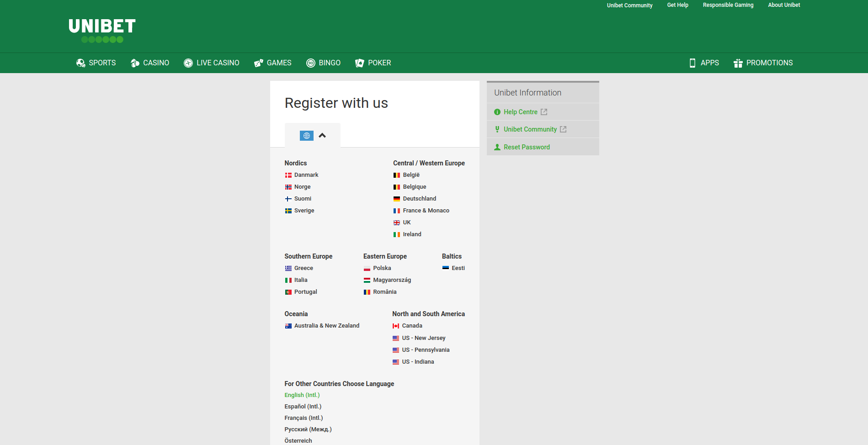Image resolution: width=868 pixels, height=445 pixels.
Task: Open the Live Casino menu item
Action: coord(218,63)
